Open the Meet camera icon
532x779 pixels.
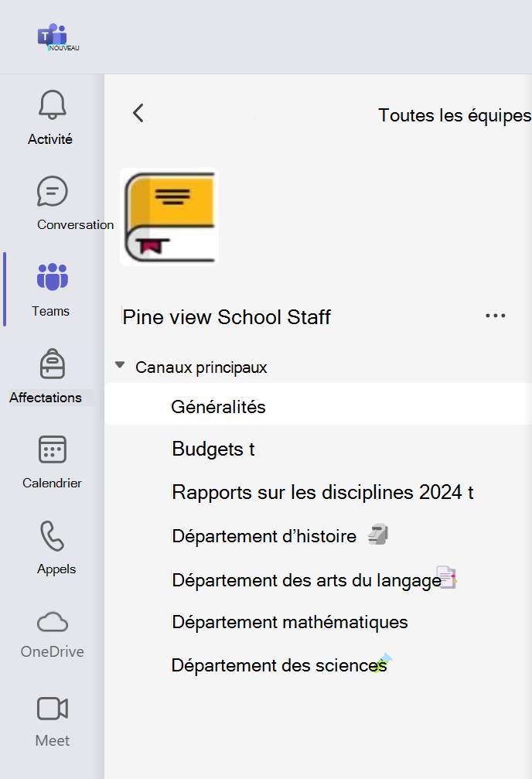(x=52, y=709)
